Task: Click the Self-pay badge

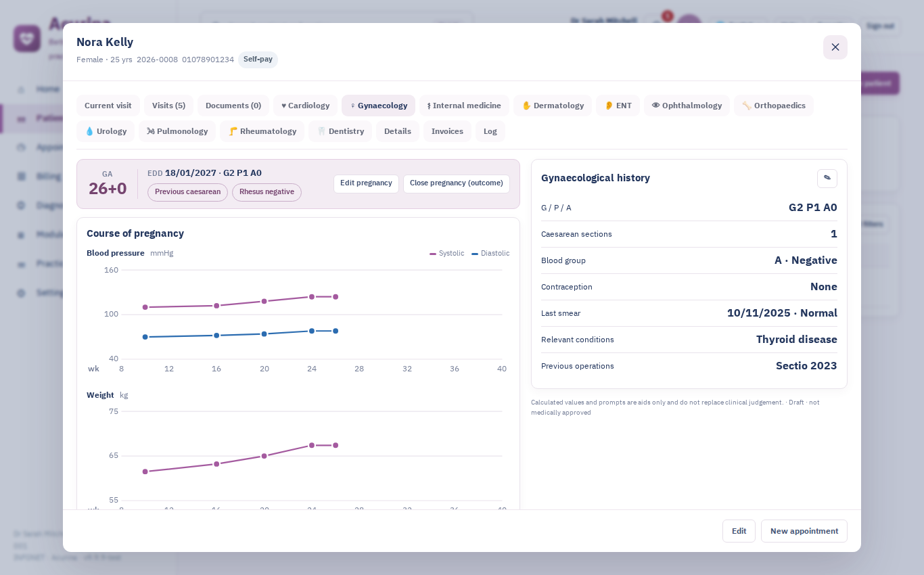Action: 258,60
